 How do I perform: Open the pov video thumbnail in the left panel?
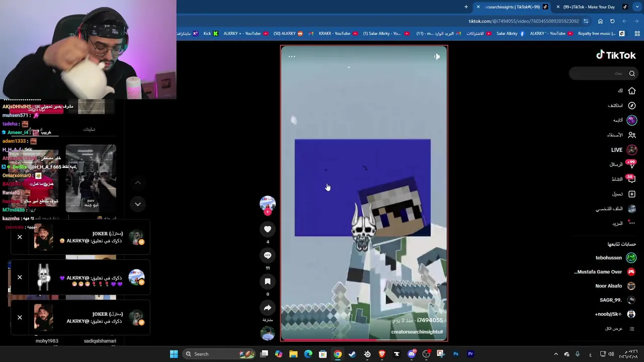[x=91, y=178]
